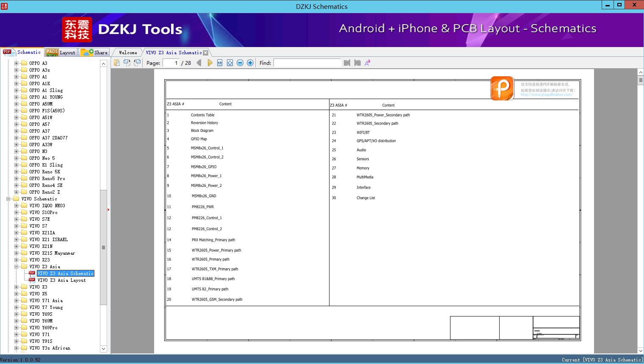
Task: Click the Find search field
Action: coord(307,63)
